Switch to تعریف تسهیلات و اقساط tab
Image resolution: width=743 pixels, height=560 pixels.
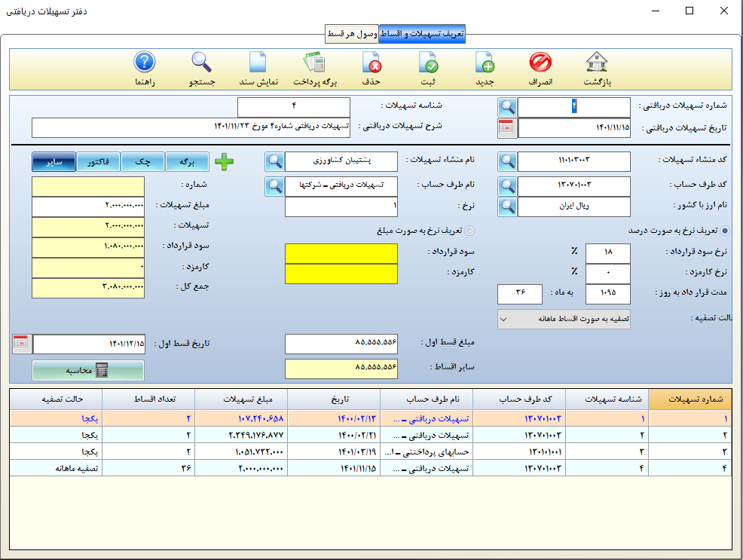pos(422,35)
